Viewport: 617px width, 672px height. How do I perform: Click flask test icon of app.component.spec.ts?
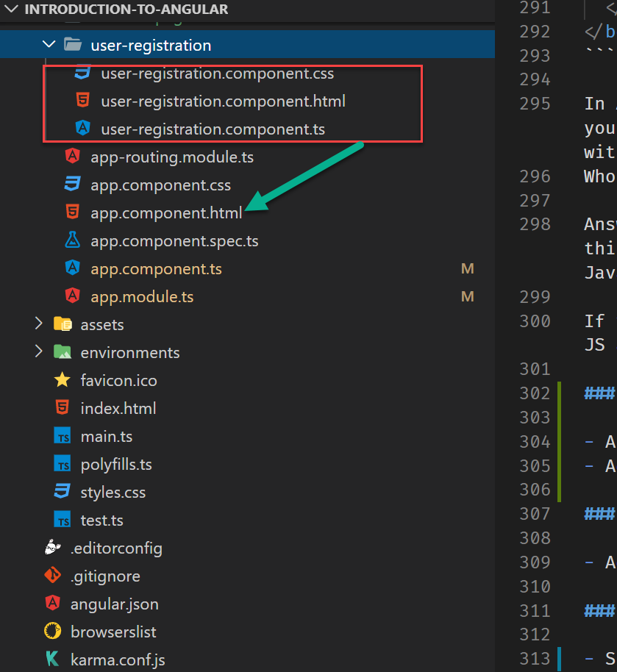[x=73, y=240]
